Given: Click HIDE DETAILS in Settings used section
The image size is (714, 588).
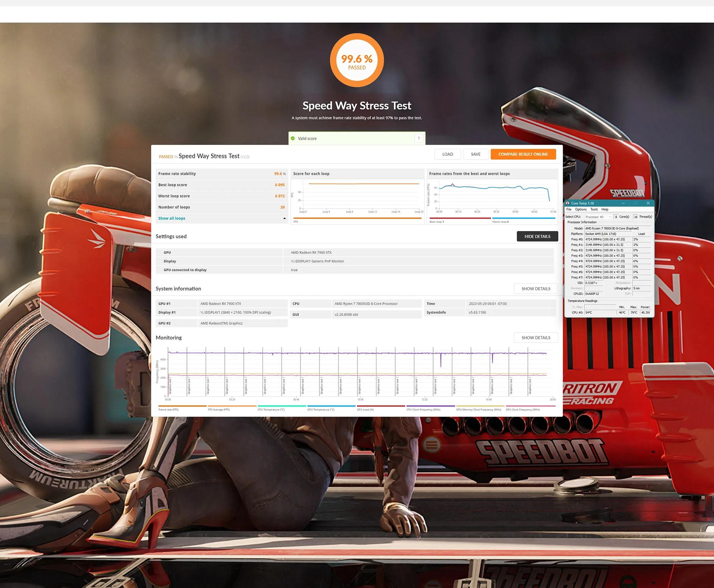Looking at the screenshot, I should coord(537,236).
